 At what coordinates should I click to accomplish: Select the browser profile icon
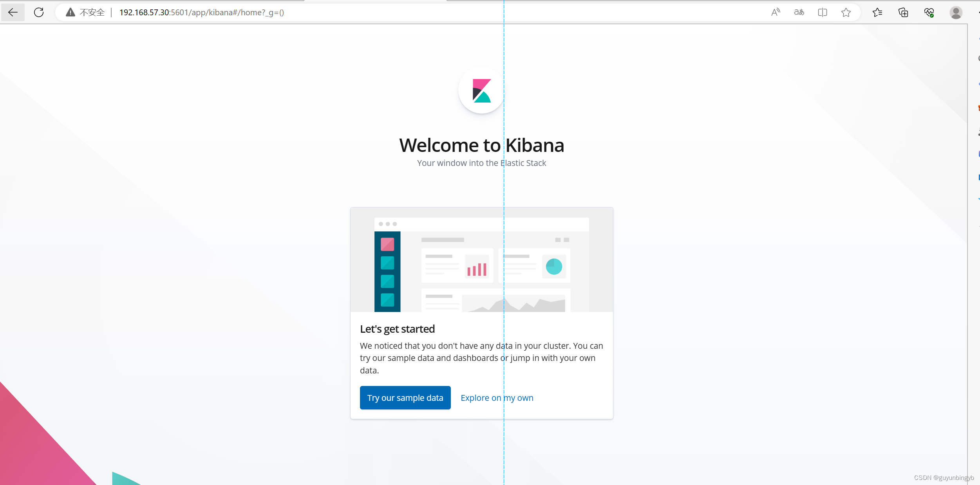(955, 13)
